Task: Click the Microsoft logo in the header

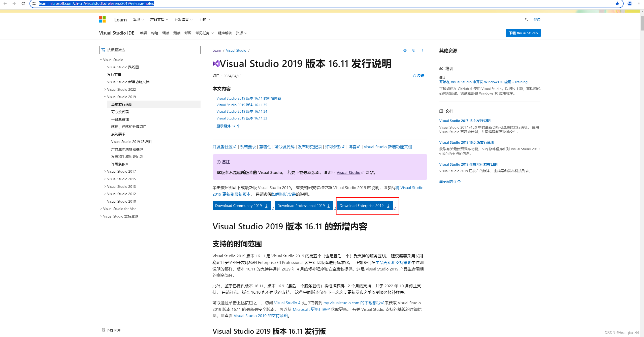Action: 102,19
